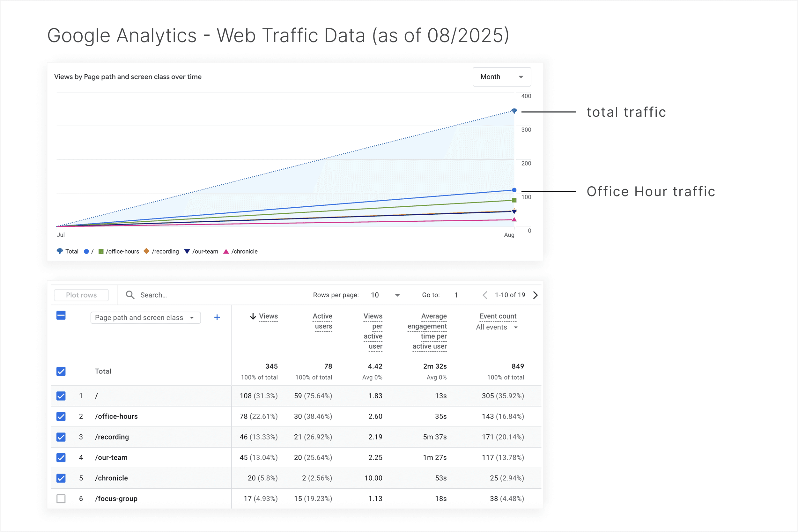The width and height of the screenshot is (798, 532).
Task: Check the /focus-group row checkbox
Action: (x=61, y=499)
